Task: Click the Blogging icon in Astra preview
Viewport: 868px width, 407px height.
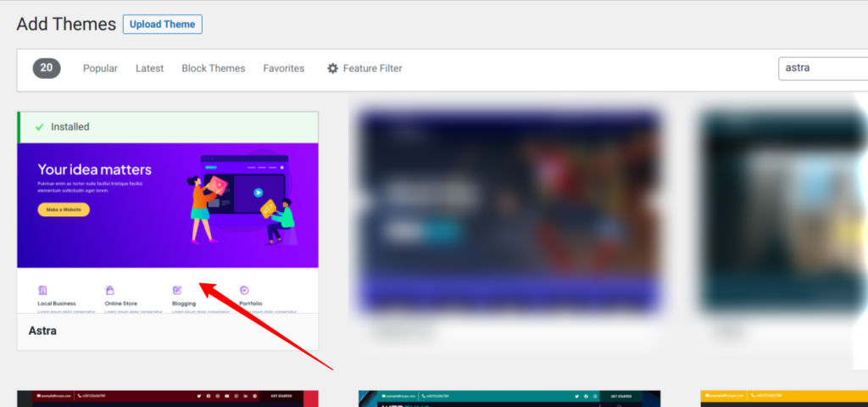Action: [x=177, y=290]
